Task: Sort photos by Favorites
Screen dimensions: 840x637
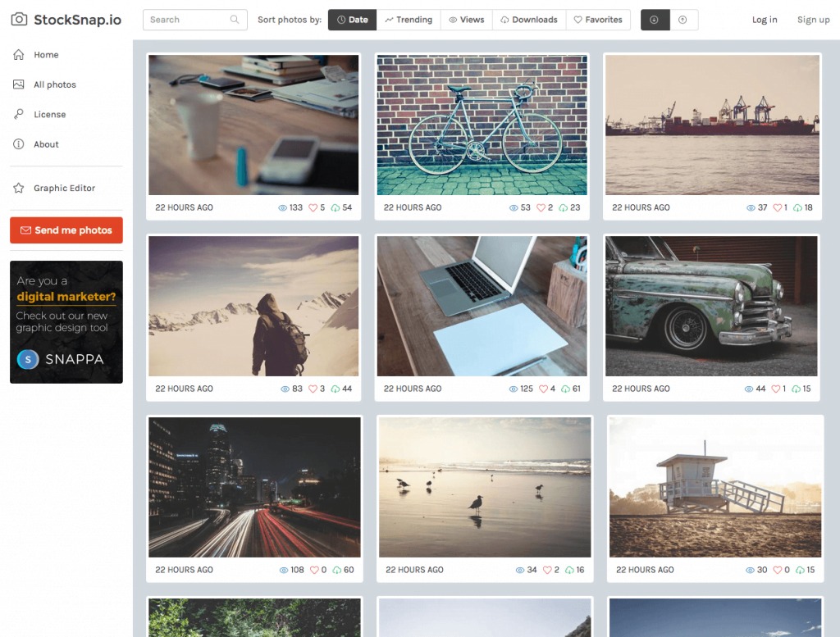Action: (x=598, y=20)
